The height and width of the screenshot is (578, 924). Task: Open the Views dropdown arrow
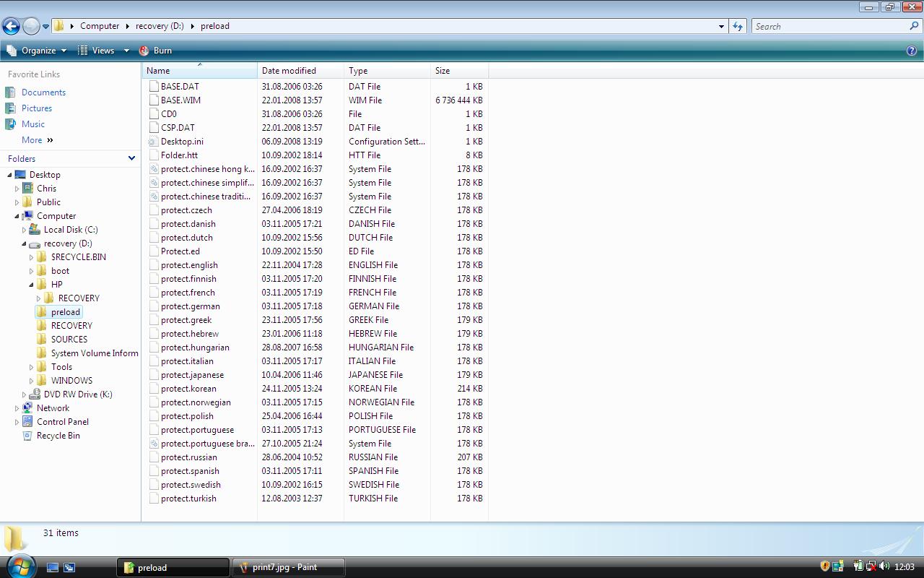[x=126, y=51]
